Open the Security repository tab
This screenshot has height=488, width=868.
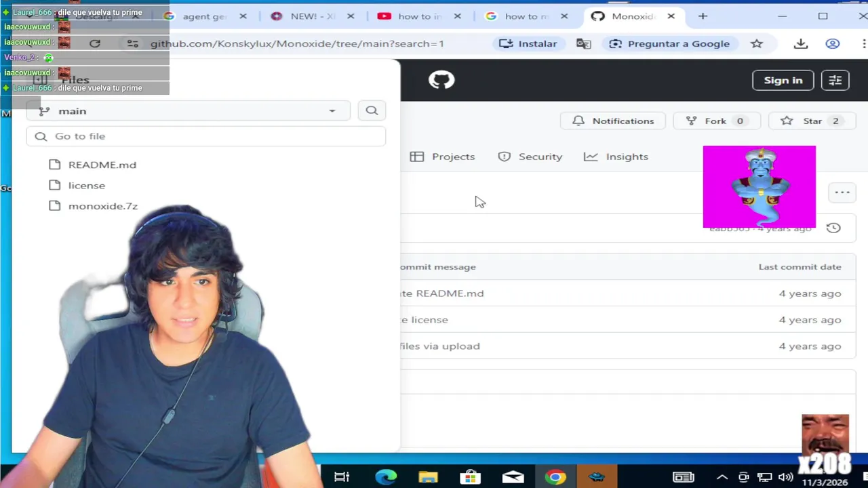click(x=530, y=157)
